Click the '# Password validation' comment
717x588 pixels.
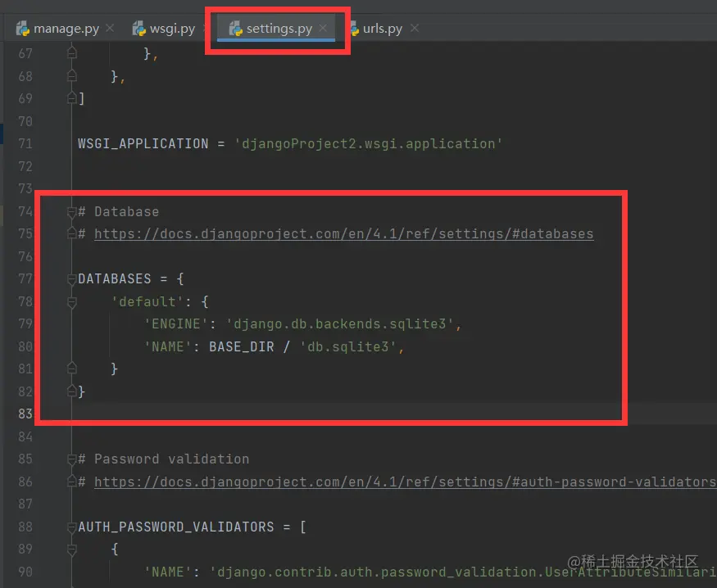pyautogui.click(x=164, y=459)
